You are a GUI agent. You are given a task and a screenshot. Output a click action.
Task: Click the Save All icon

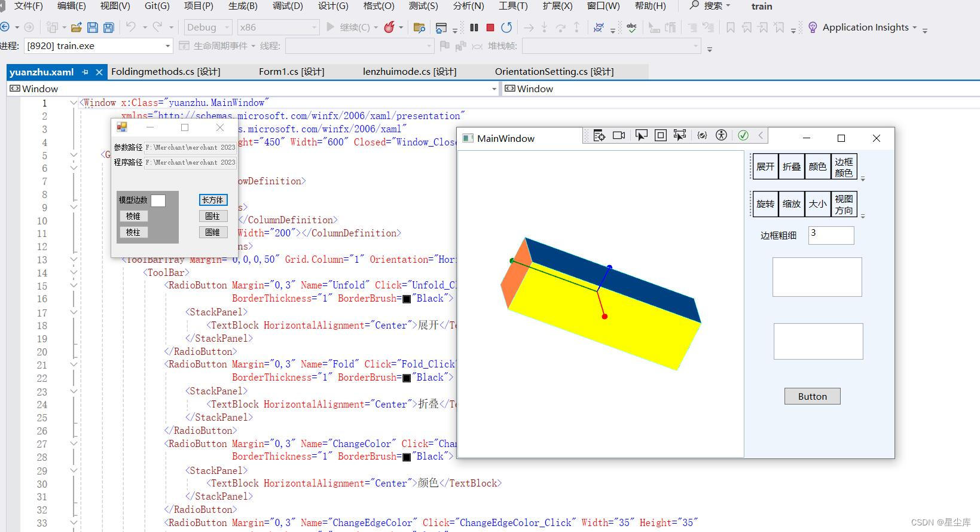(x=109, y=28)
